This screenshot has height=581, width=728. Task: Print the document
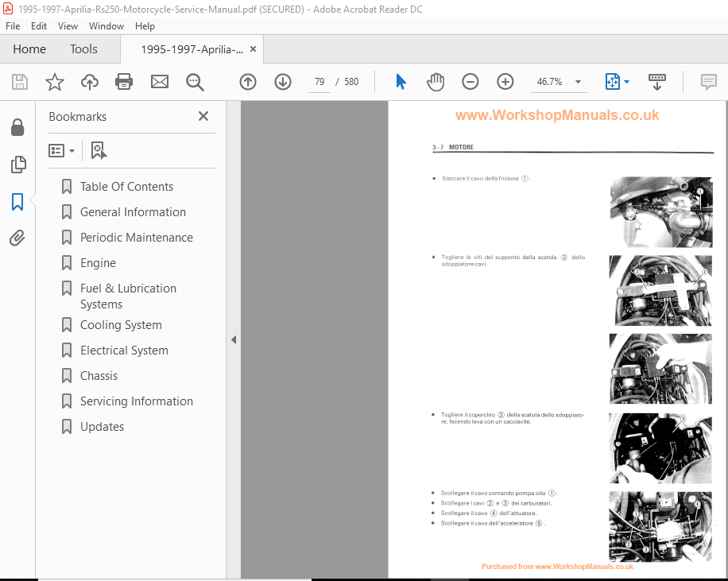pyautogui.click(x=124, y=82)
